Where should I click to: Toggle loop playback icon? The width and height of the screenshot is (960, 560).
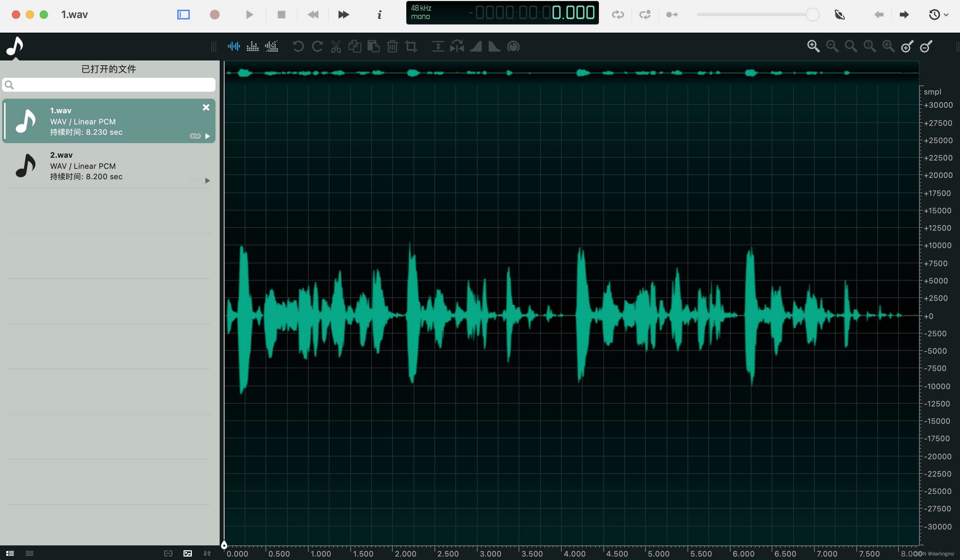[618, 15]
